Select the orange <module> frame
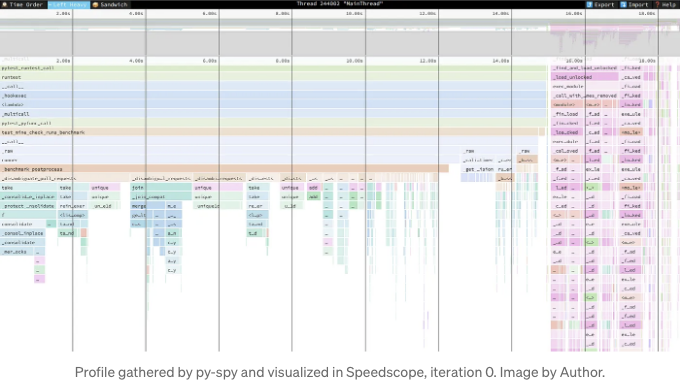The image size is (680, 382). click(x=566, y=104)
